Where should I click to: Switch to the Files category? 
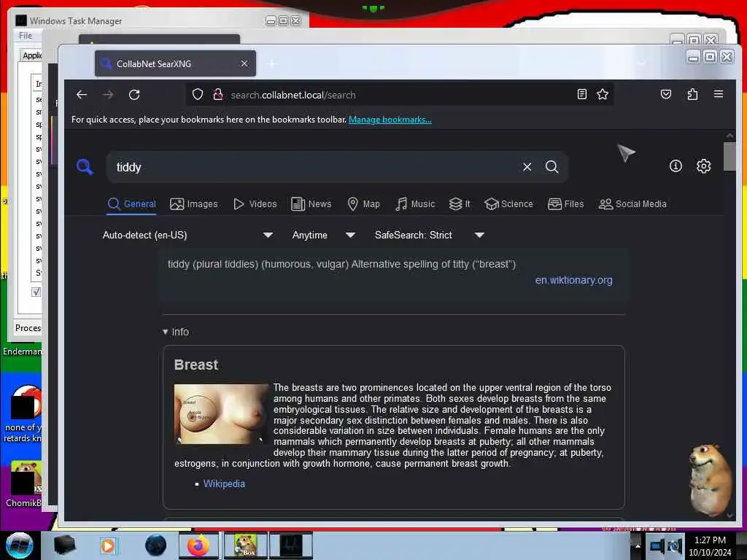(565, 204)
